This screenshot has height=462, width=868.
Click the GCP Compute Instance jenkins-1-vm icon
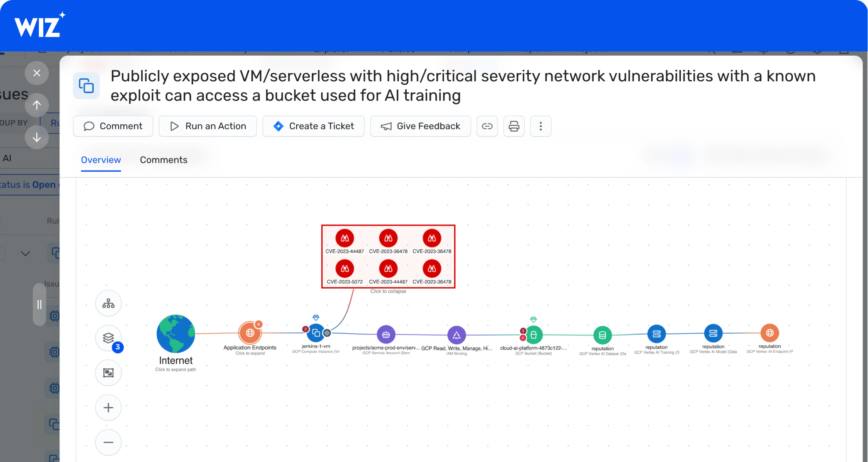point(317,333)
